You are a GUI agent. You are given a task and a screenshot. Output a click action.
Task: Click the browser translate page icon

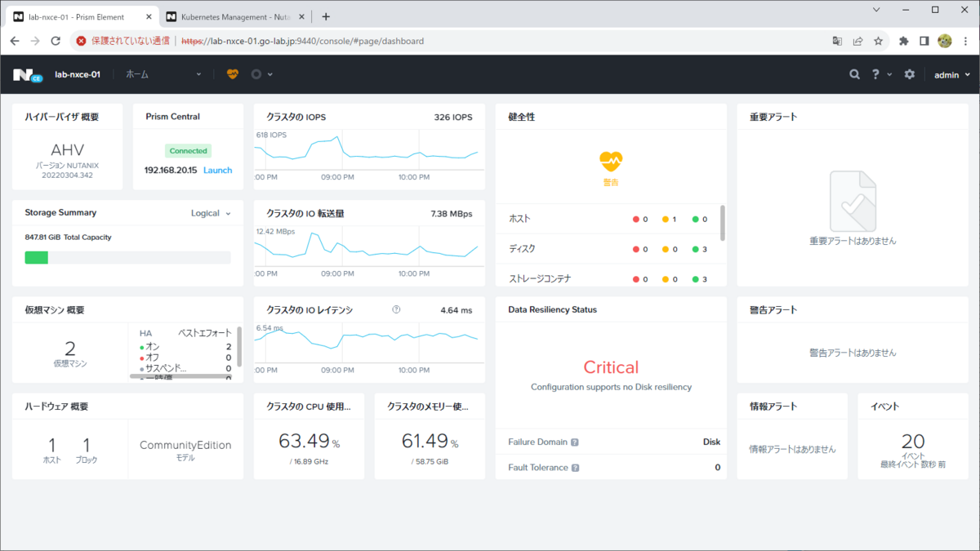click(x=837, y=41)
